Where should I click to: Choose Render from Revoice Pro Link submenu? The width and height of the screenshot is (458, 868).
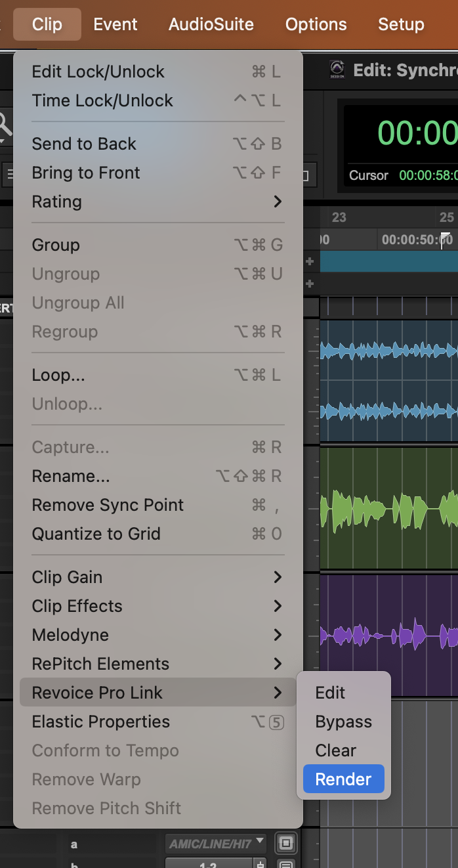coord(343,779)
